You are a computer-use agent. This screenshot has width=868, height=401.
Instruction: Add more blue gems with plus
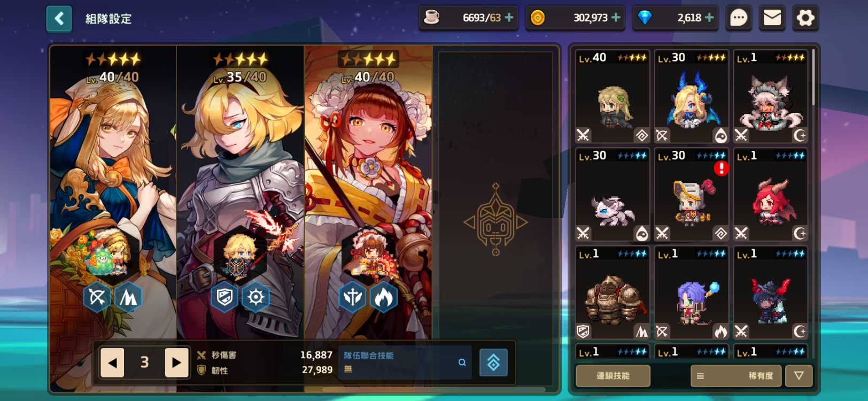(709, 18)
